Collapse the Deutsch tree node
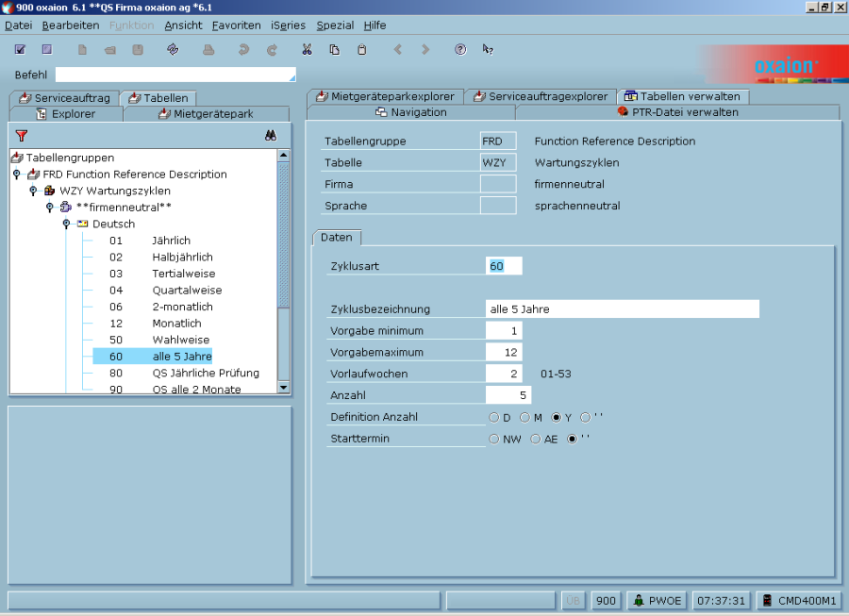849x616 pixels. point(66,224)
